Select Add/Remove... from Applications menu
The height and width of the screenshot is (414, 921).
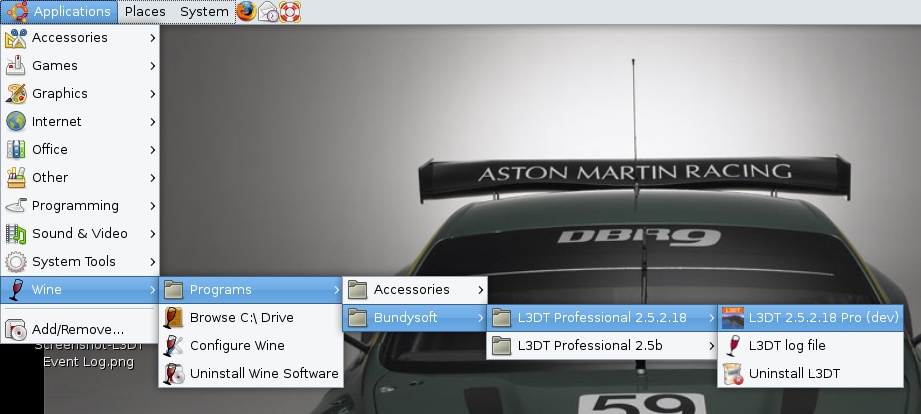click(x=77, y=329)
